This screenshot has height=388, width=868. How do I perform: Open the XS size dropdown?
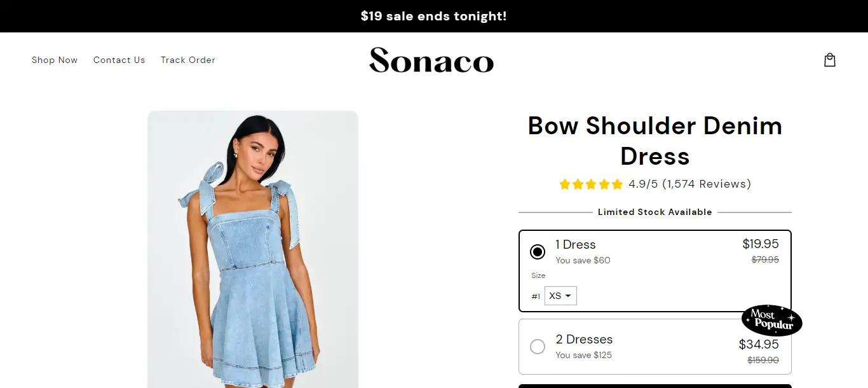pos(560,296)
